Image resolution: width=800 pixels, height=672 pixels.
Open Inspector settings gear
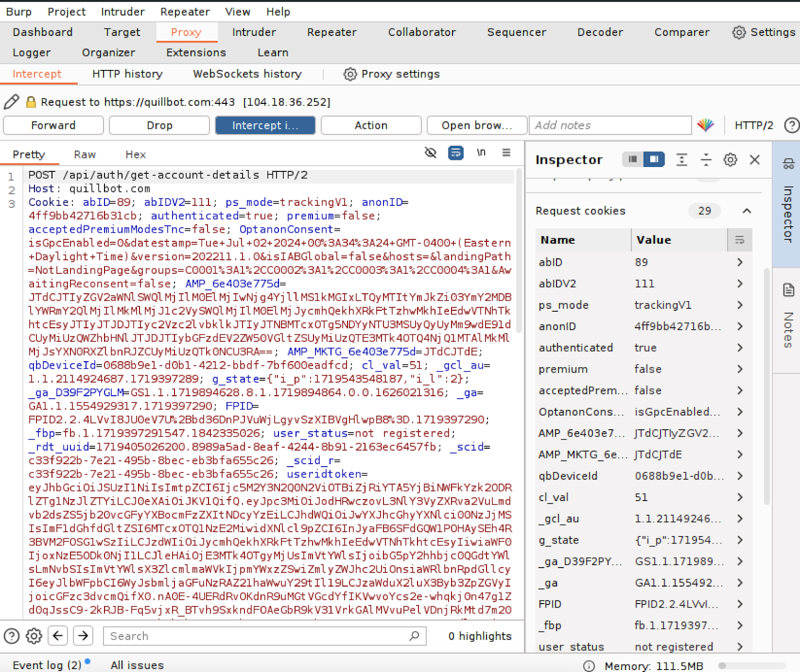pos(730,160)
